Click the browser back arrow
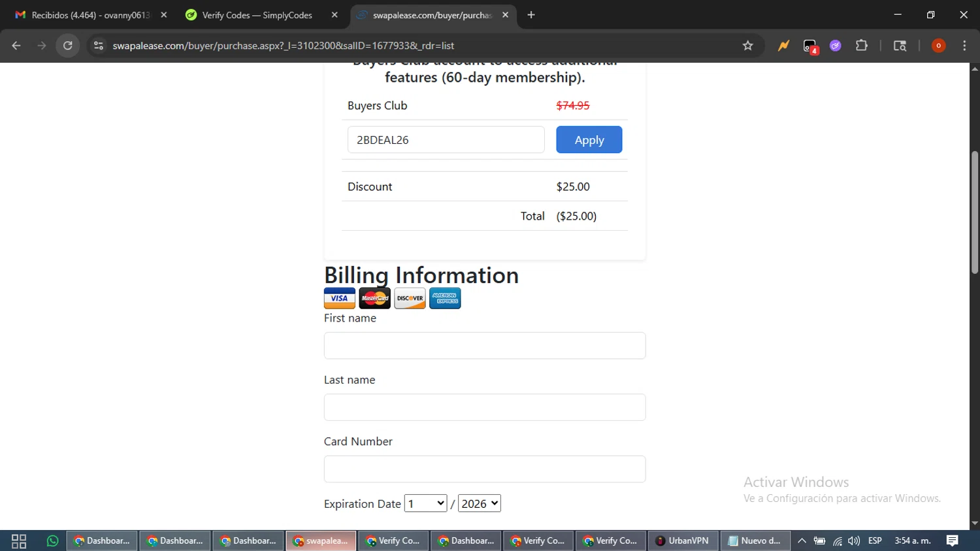 [16, 46]
